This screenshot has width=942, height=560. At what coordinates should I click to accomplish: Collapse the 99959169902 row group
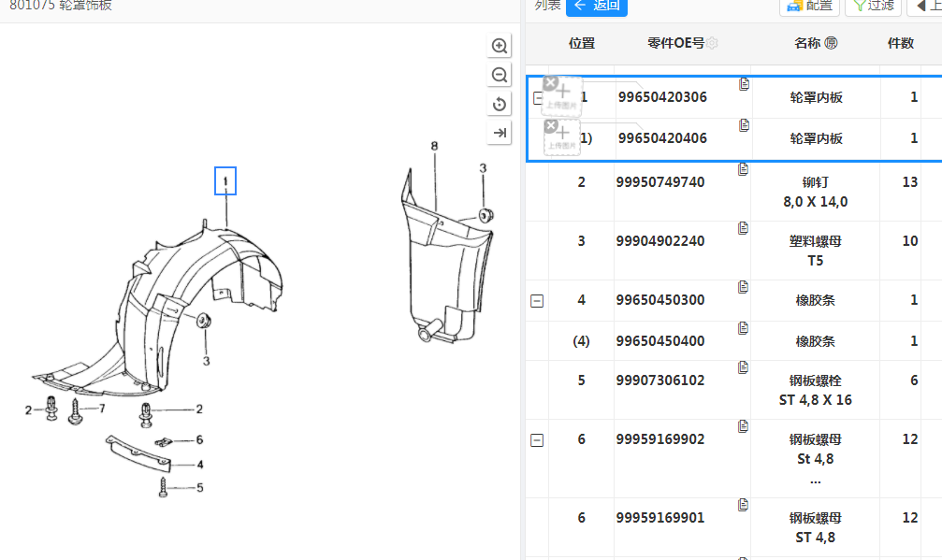click(537, 440)
